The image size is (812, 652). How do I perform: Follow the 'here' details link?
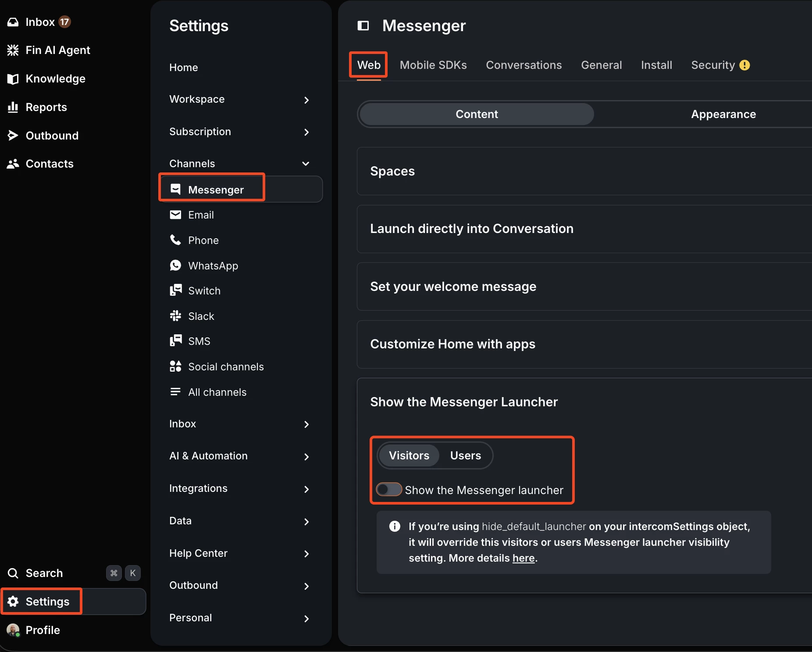click(x=524, y=558)
